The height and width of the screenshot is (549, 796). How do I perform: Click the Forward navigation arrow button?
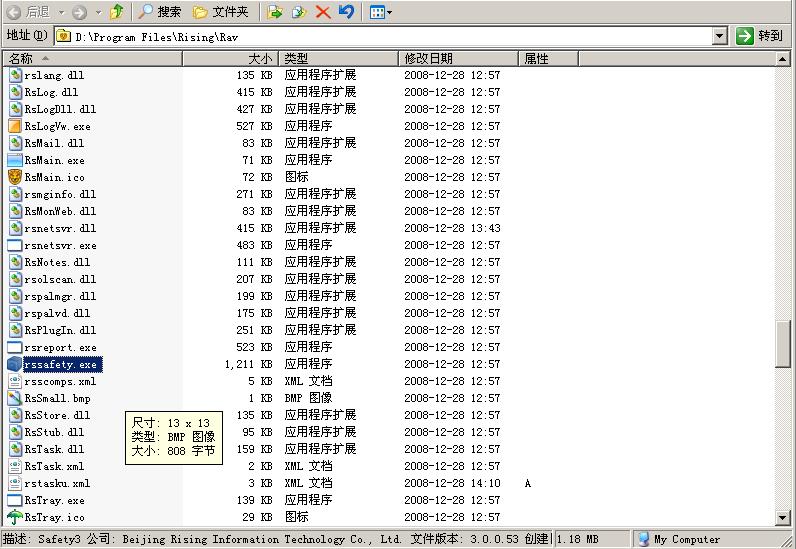(79, 12)
